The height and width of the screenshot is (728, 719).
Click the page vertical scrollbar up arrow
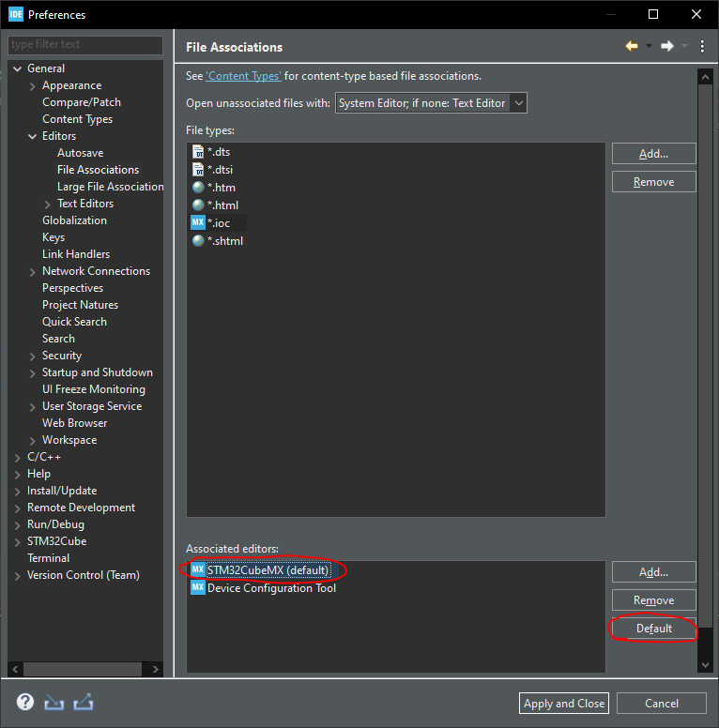(705, 77)
